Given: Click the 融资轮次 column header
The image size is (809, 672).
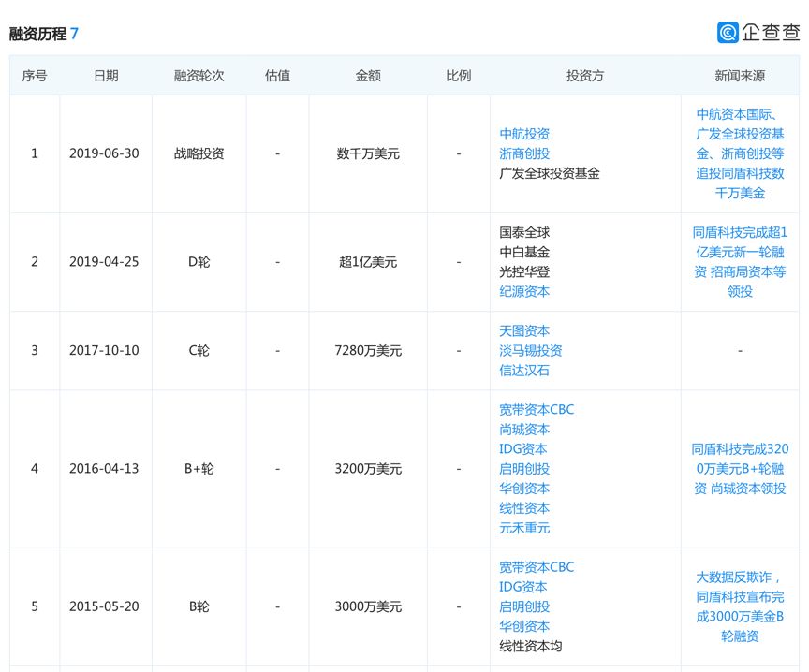Looking at the screenshot, I should click(199, 76).
